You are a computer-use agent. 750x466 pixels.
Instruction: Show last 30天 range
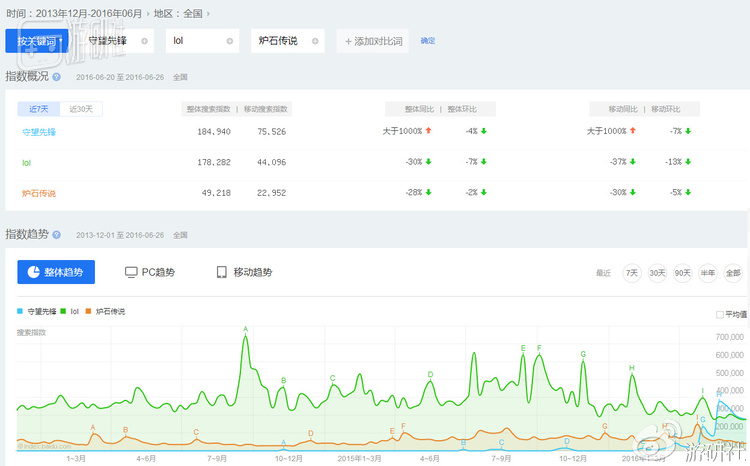[x=657, y=273]
